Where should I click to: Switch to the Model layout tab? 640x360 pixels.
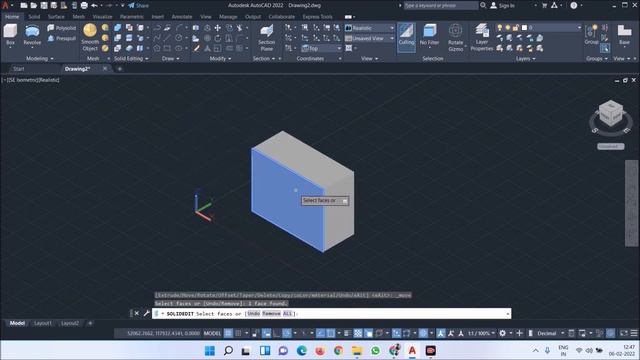coord(17,323)
